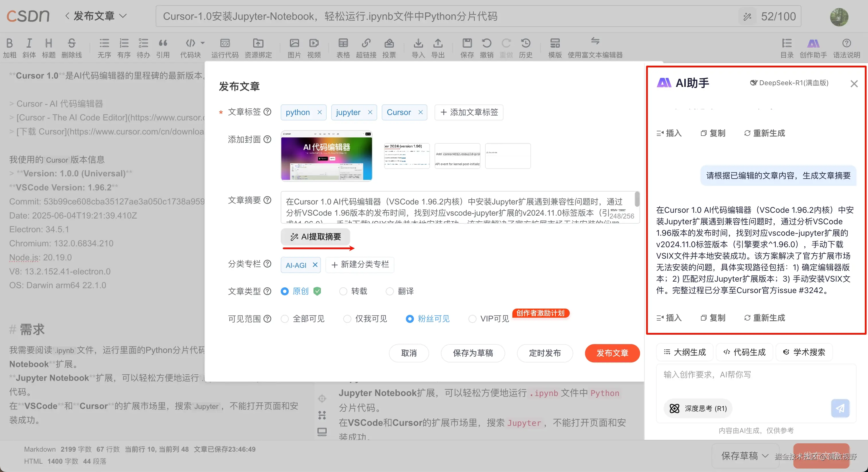Switch visibility to 全部可见
Screen dimensions: 868x472
point(284,319)
